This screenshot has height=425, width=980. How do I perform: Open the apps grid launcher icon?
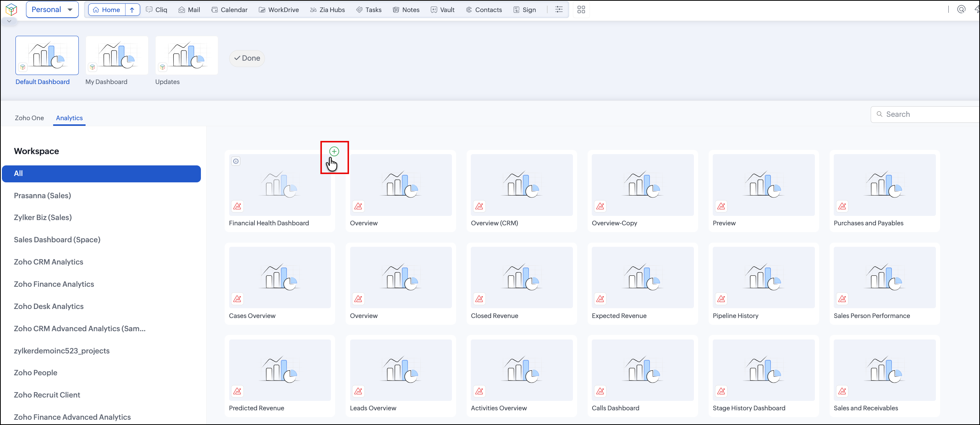click(x=581, y=9)
